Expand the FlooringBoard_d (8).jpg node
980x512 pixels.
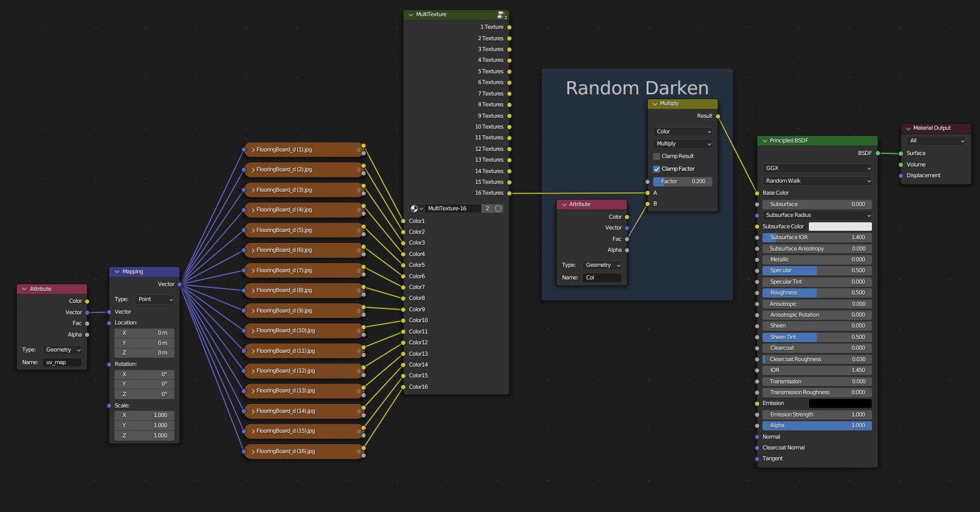tap(253, 290)
